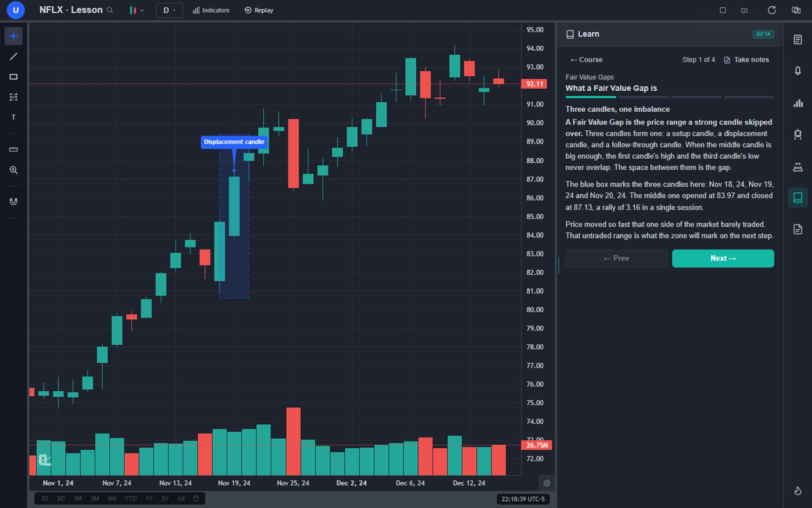
Task: Open the bar chart stats icon in right sidebar
Action: point(798,103)
